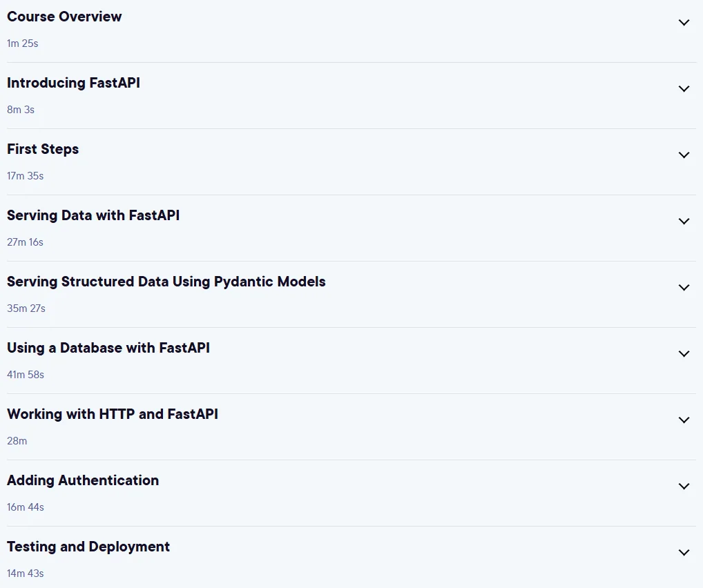Click the Course Overview section title

click(x=64, y=17)
